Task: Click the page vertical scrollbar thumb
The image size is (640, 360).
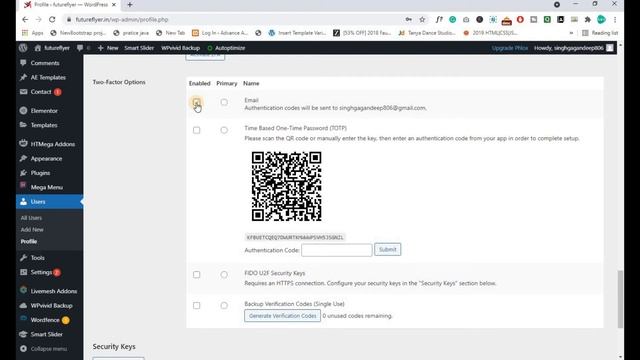Action: [620, 299]
